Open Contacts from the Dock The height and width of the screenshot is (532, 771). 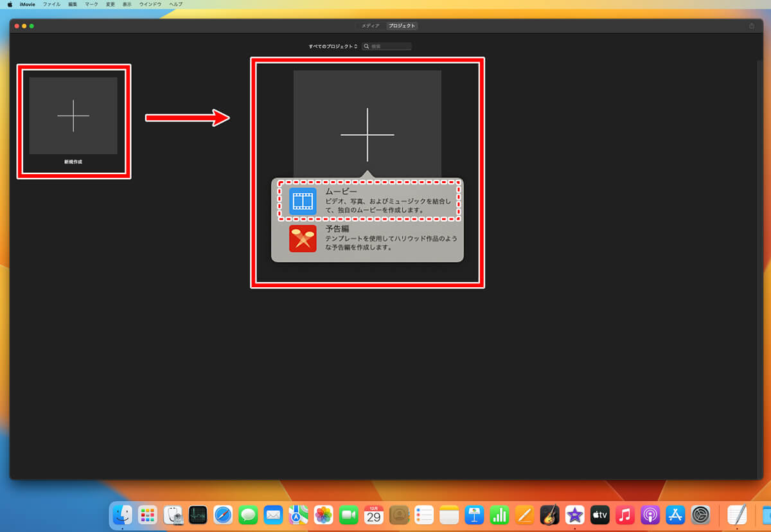(x=399, y=515)
